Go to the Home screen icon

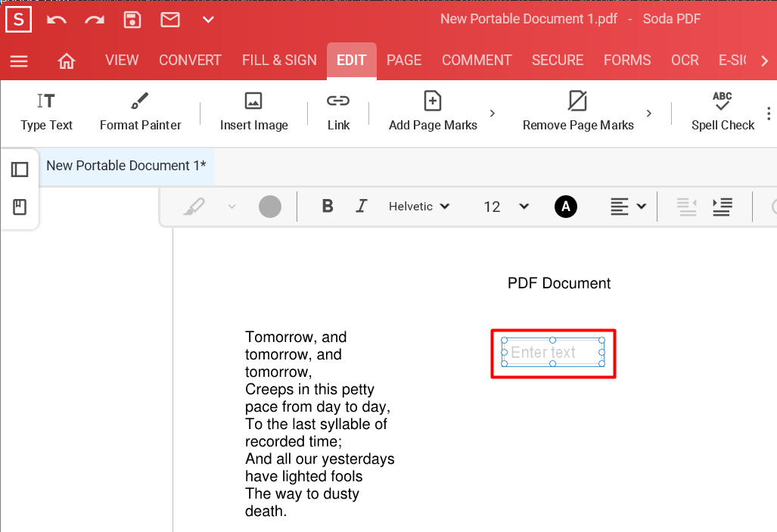coord(67,61)
